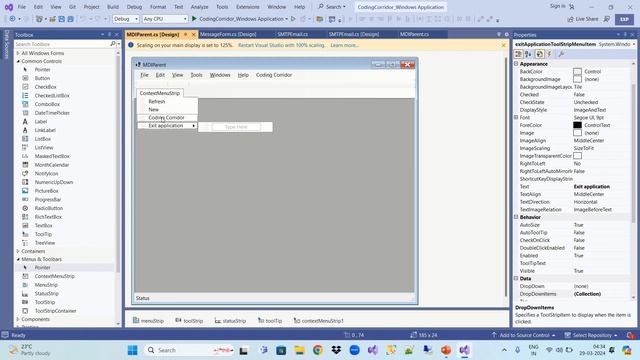
Task: Open the Debug configuration dropdown
Action: coord(126,19)
